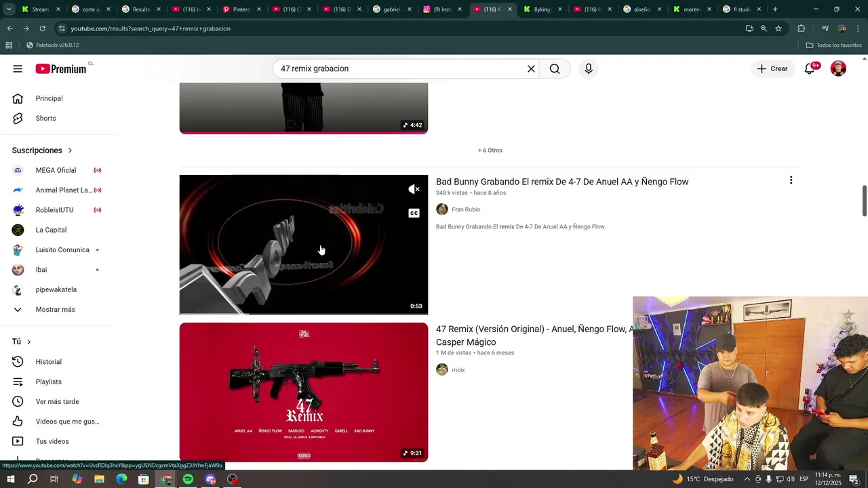Open the weather widget 15°C Despejado
The image size is (868, 488).
[703, 479]
